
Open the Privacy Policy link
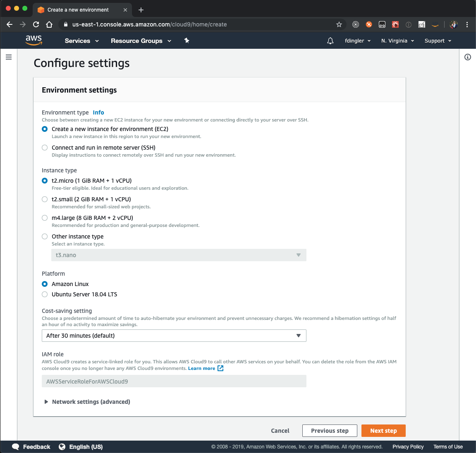click(408, 447)
